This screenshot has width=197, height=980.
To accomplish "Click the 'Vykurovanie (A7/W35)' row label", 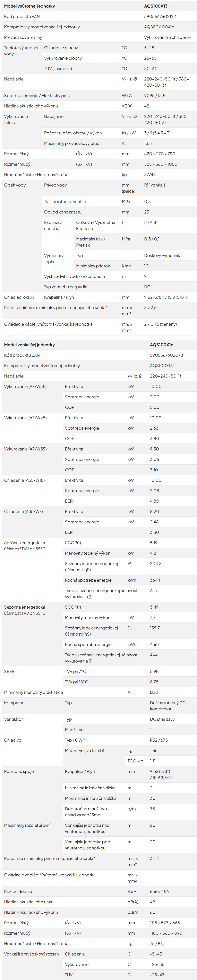I will click(25, 387).
